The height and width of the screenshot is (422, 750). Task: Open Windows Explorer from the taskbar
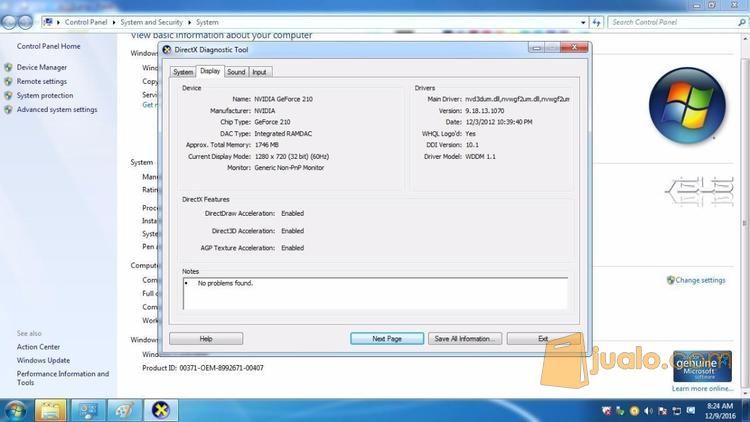click(50, 410)
